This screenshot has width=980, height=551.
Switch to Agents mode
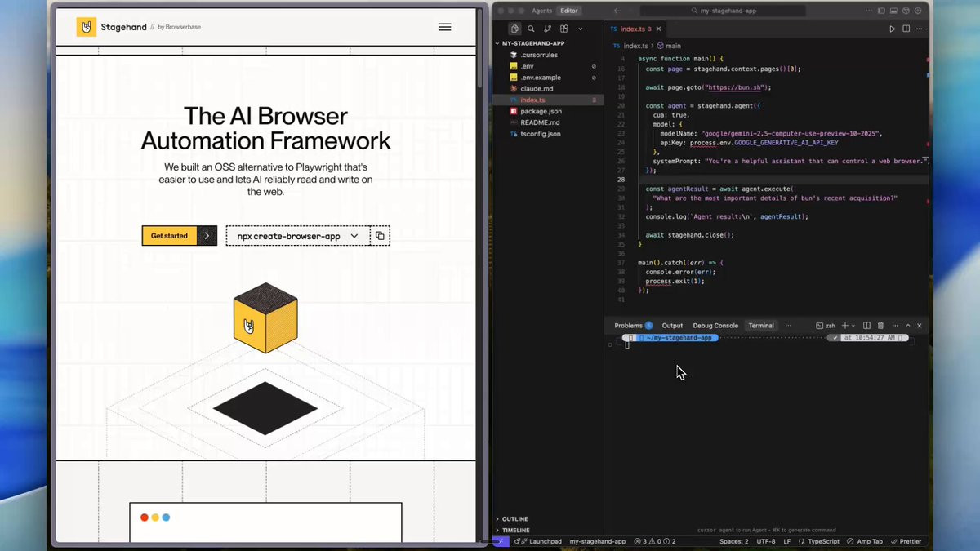point(541,11)
